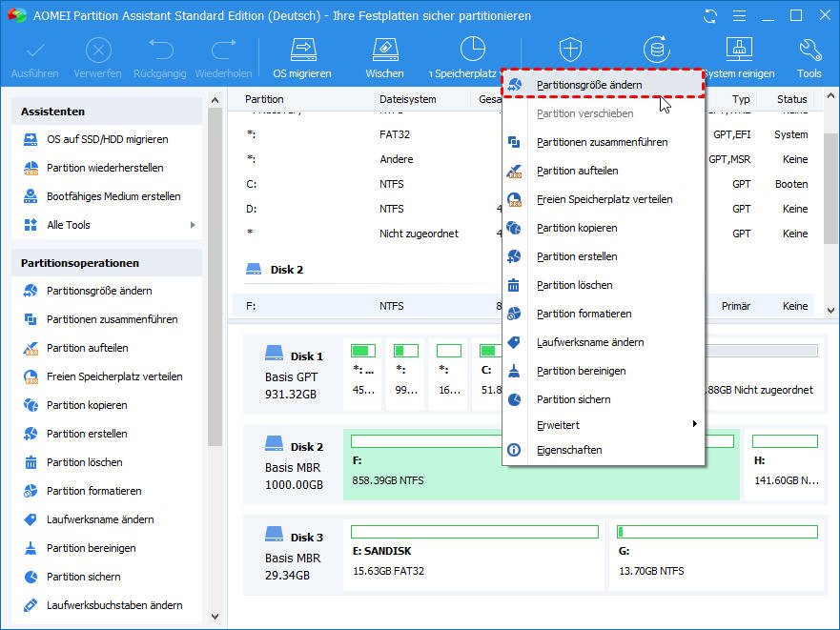Select the E: SANDISK 15.63GB FAT32 partition
This screenshot has height=630, width=840.
coord(474,555)
